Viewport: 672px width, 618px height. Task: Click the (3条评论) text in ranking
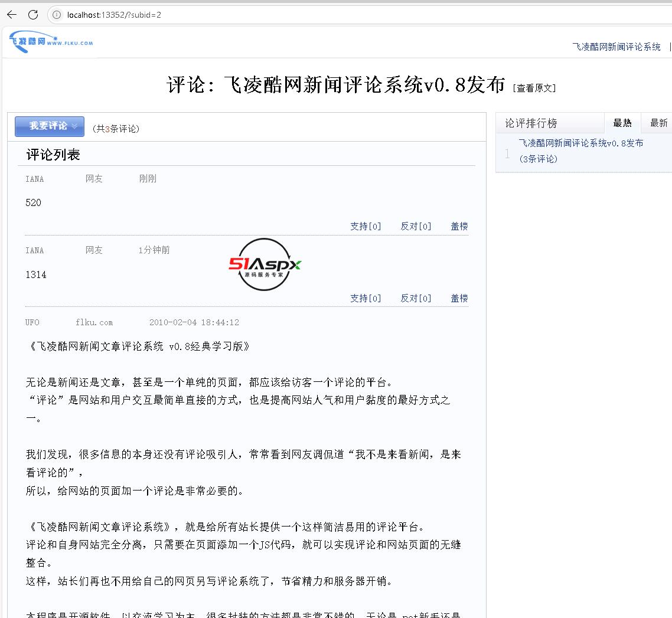pyautogui.click(x=539, y=159)
